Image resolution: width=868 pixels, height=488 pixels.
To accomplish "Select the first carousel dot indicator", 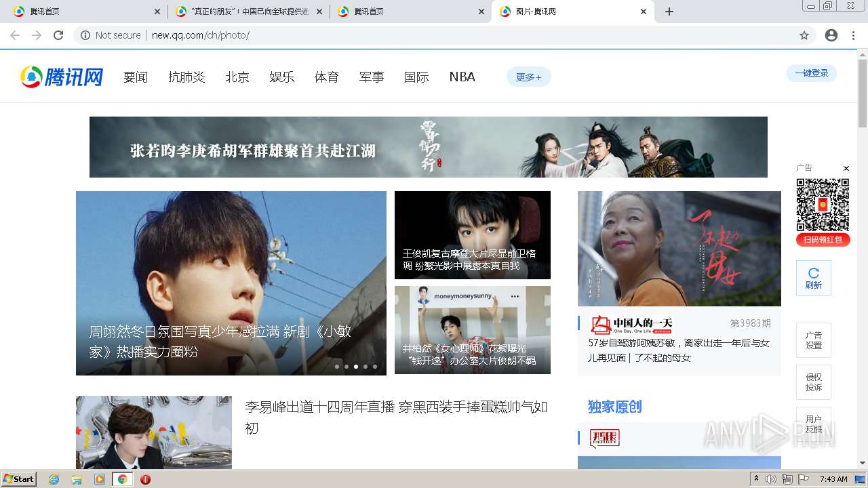I will pyautogui.click(x=337, y=367).
